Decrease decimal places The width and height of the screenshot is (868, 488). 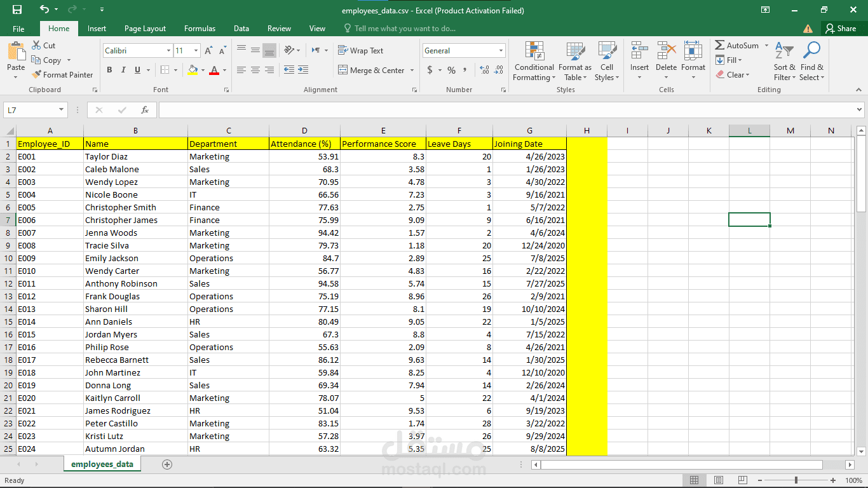pyautogui.click(x=499, y=70)
